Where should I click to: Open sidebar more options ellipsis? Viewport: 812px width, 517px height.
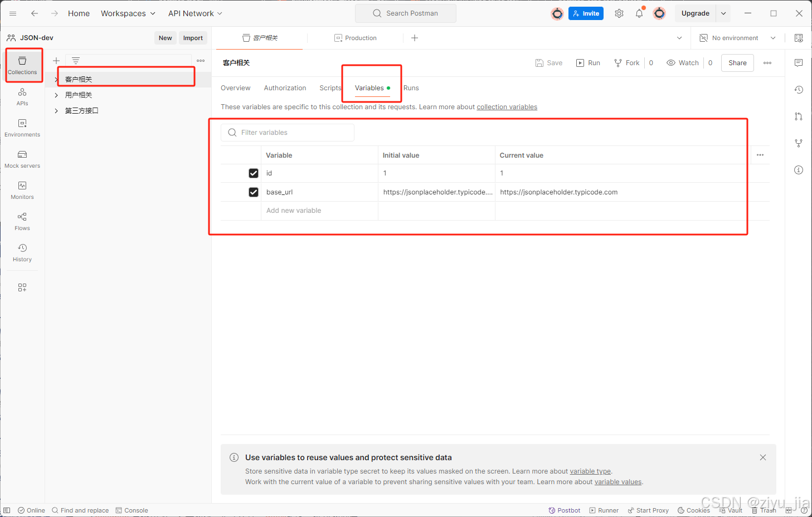pos(201,60)
